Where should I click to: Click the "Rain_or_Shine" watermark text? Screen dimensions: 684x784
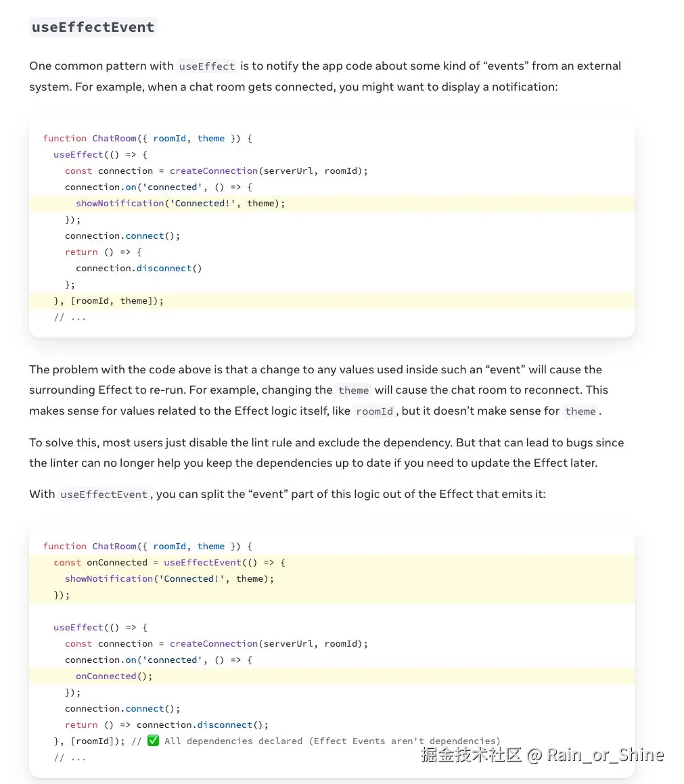coord(605,755)
